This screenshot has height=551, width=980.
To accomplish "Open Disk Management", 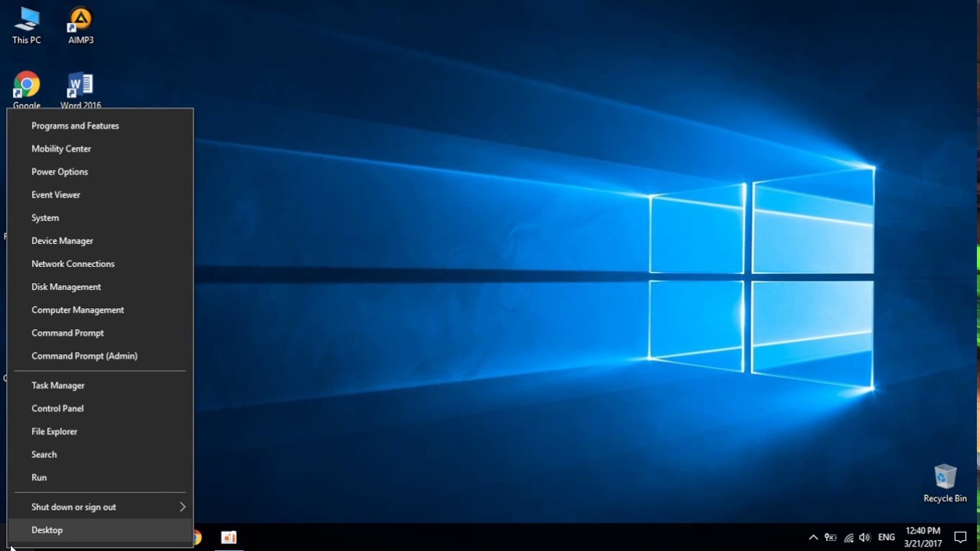I will point(100,286).
